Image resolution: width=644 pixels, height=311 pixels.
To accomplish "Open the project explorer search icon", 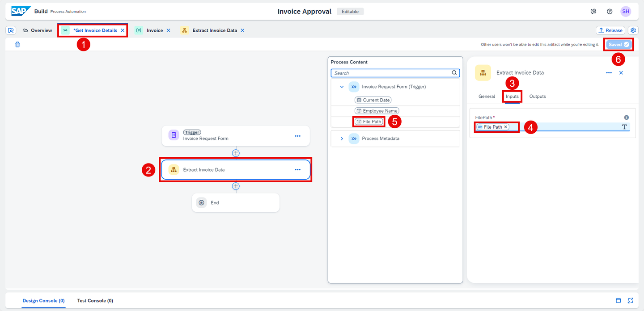I will tap(11, 30).
